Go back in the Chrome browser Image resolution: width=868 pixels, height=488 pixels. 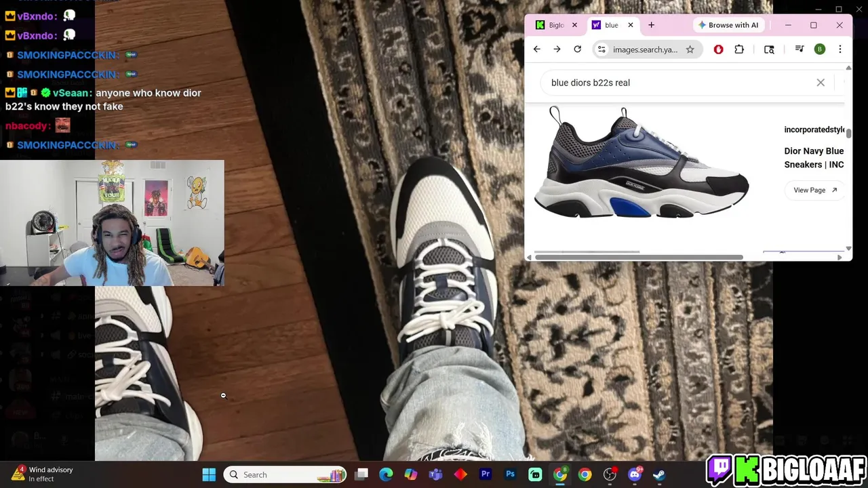[x=536, y=49]
